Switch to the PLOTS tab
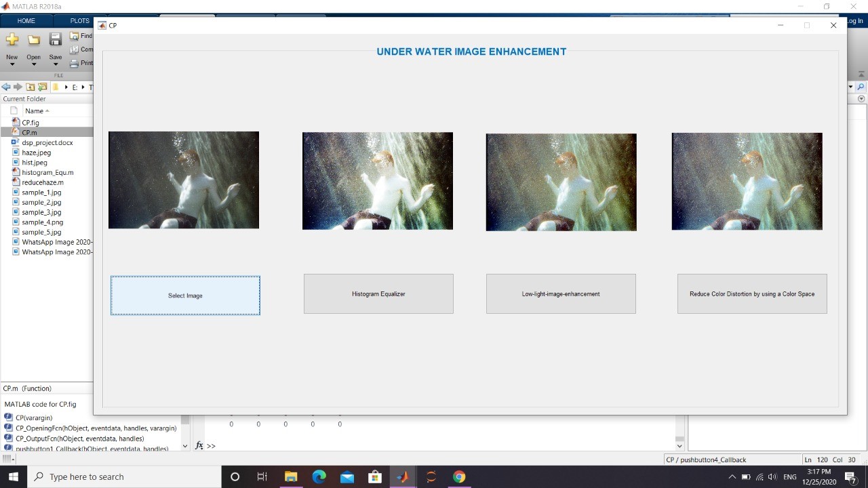Image resolution: width=868 pixels, height=488 pixels. 79,21
